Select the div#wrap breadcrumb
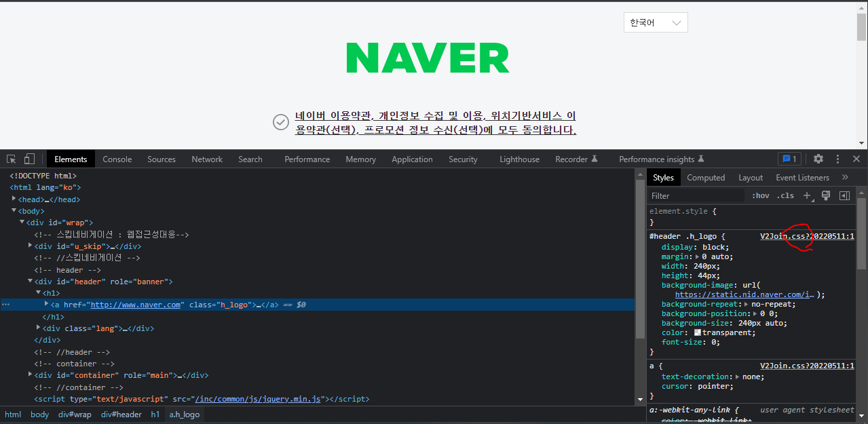Image resolution: width=868 pixels, height=424 pixels. [75, 414]
